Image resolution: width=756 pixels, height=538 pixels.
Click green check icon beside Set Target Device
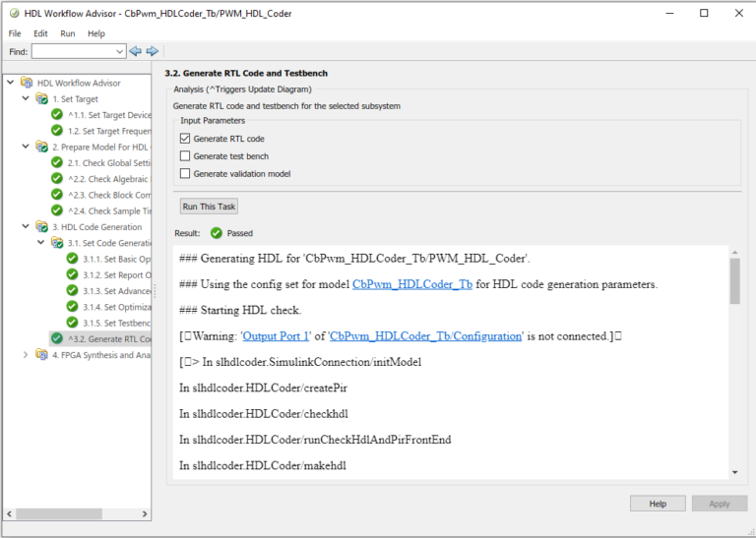coord(57,115)
